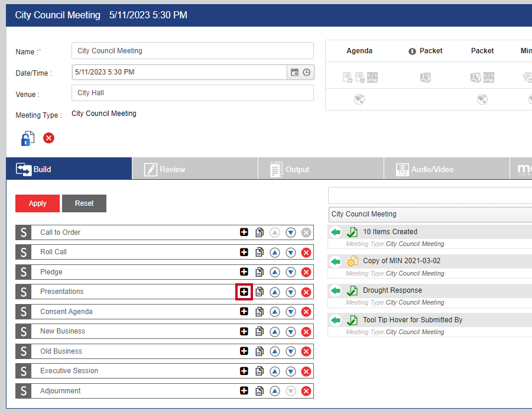Move Call to Order section down
Viewport: 532px width, 414px height.
coord(291,232)
